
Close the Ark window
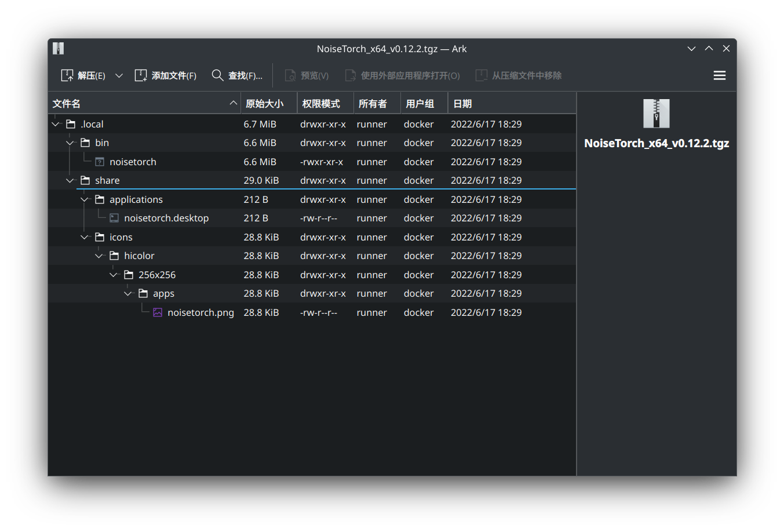coord(726,49)
